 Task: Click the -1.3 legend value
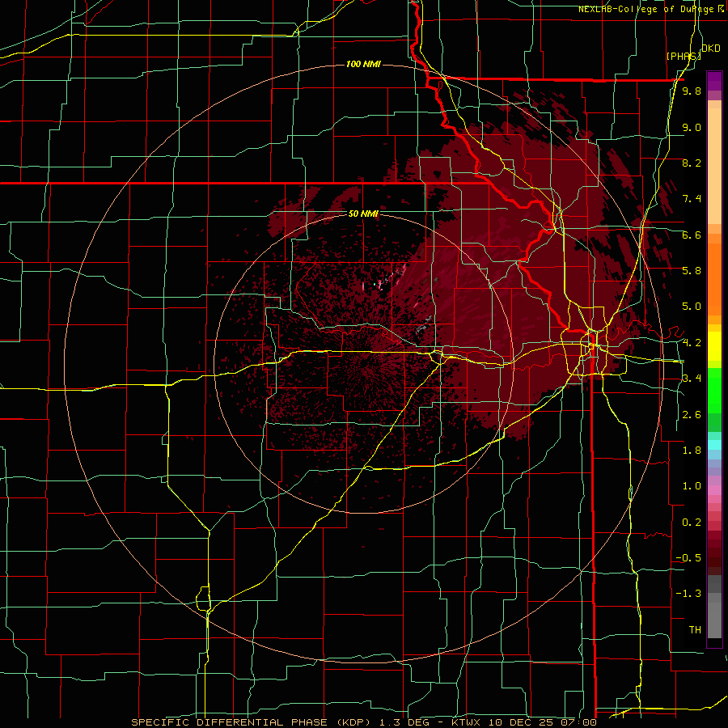click(688, 594)
